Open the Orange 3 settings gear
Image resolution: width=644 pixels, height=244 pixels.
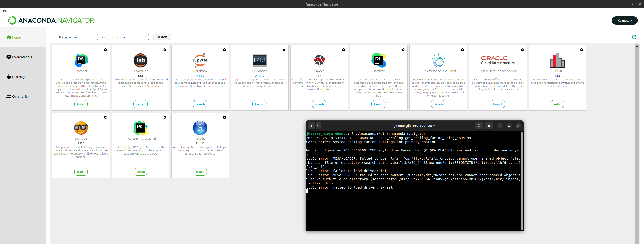coord(105,117)
